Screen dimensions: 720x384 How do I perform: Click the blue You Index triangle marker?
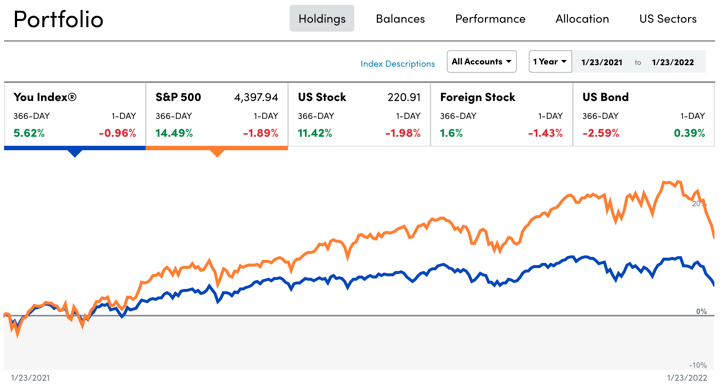coord(74,153)
